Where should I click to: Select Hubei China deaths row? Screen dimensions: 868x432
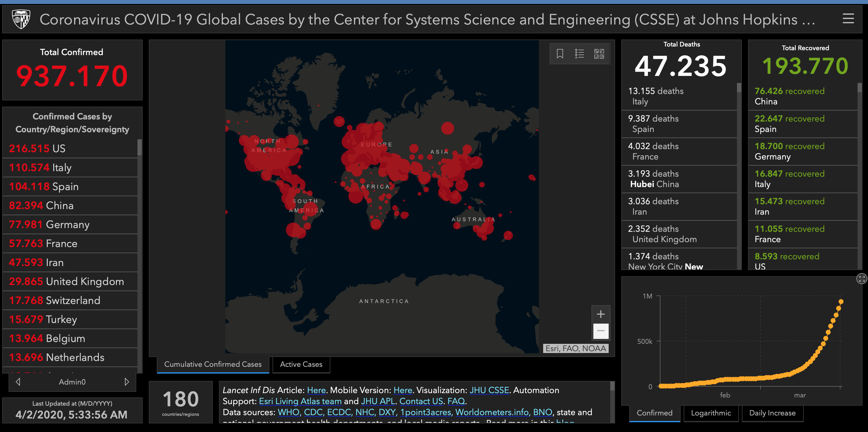679,179
